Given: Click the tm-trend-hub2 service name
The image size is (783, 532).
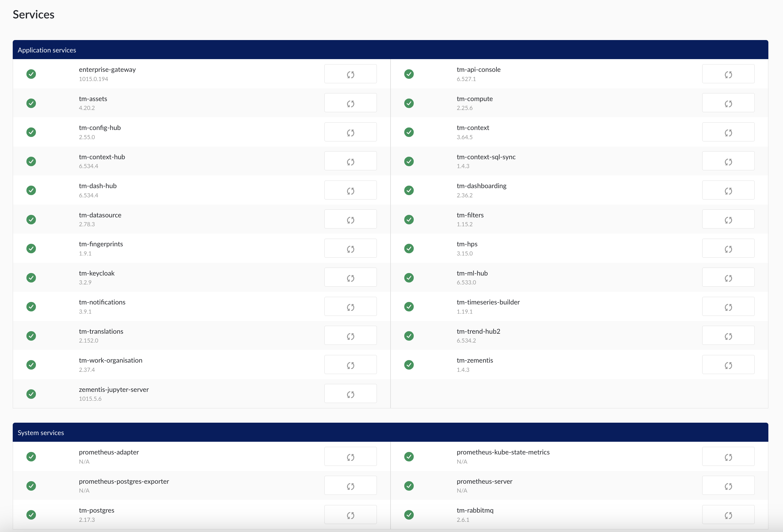Looking at the screenshot, I should point(478,331).
